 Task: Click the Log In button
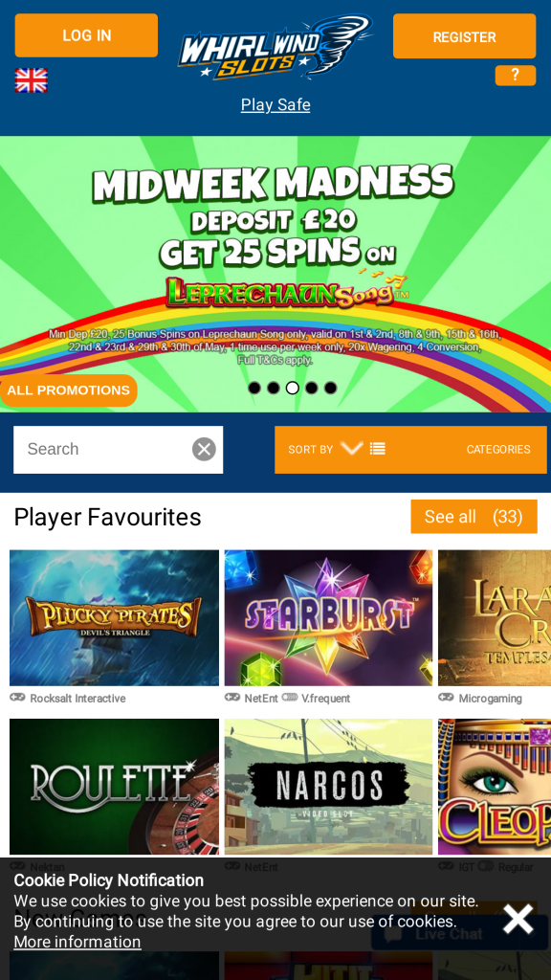(x=86, y=35)
